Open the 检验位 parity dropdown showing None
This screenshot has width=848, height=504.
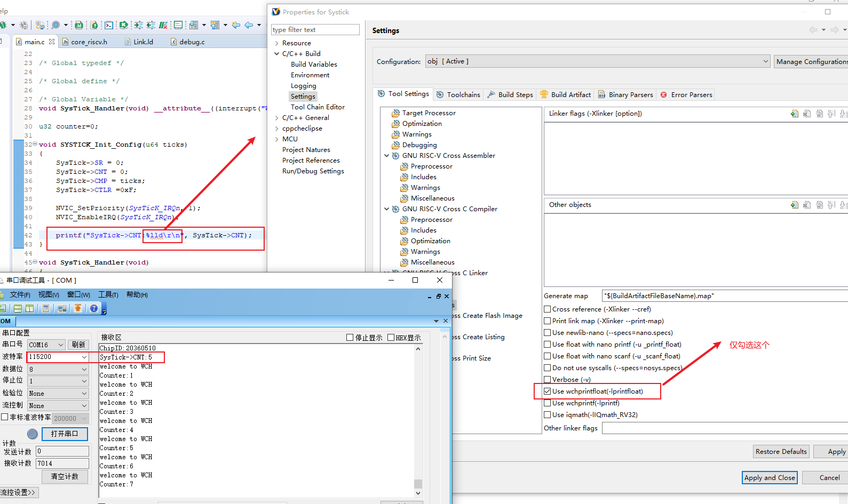58,393
